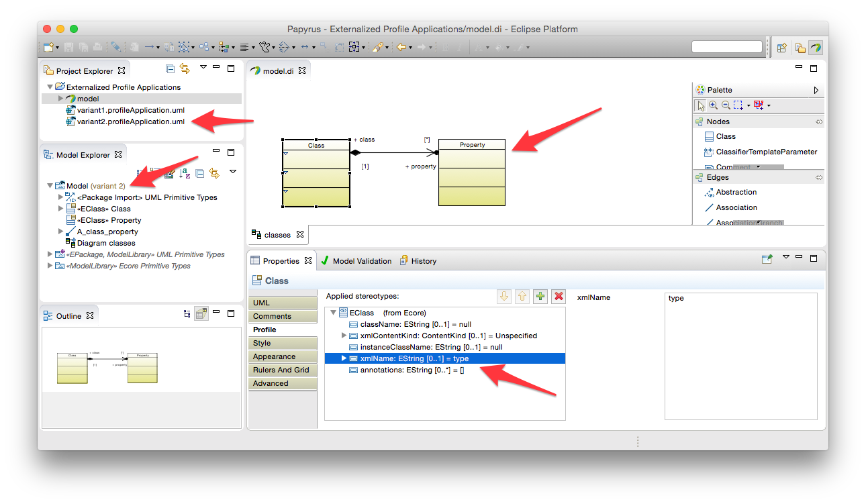Viewport: 866px width, 504px height.
Task: Open Project Explorer view menu dropdown
Action: coord(203,68)
